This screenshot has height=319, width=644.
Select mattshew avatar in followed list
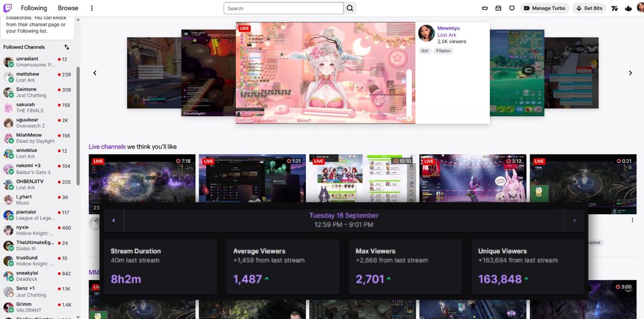coord(8,77)
